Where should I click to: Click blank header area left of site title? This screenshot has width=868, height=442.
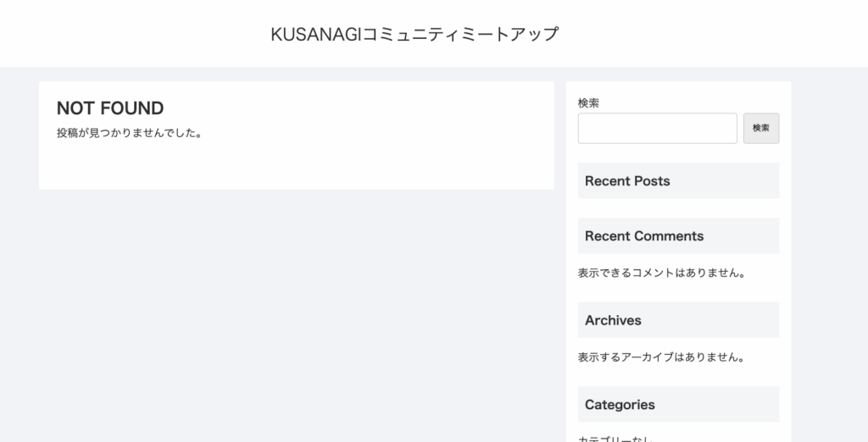click(127, 34)
